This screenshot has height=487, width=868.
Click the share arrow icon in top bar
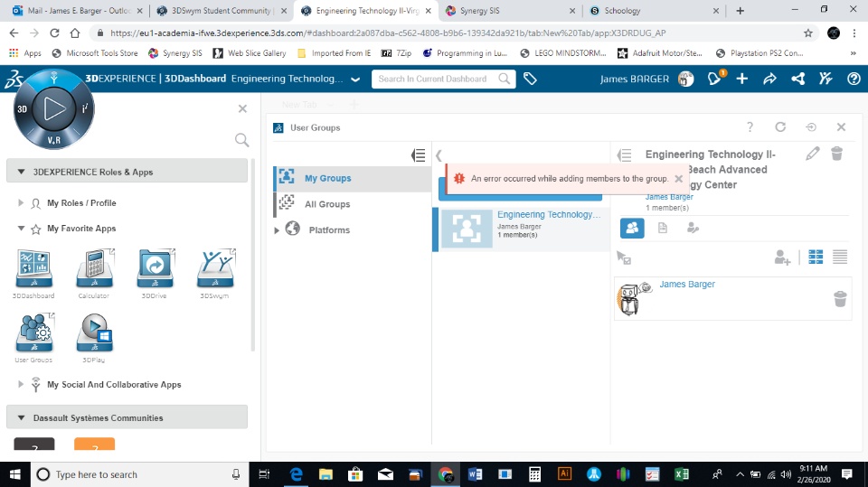[769, 80]
